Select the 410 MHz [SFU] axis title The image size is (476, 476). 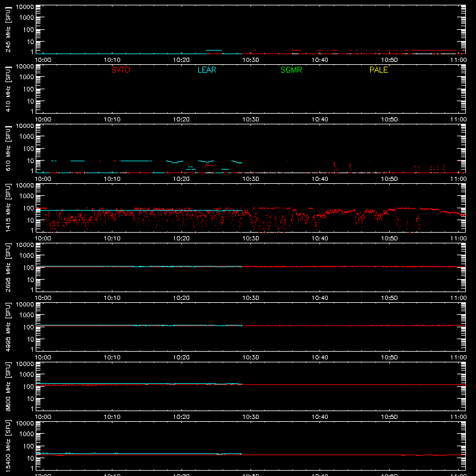tap(8, 89)
